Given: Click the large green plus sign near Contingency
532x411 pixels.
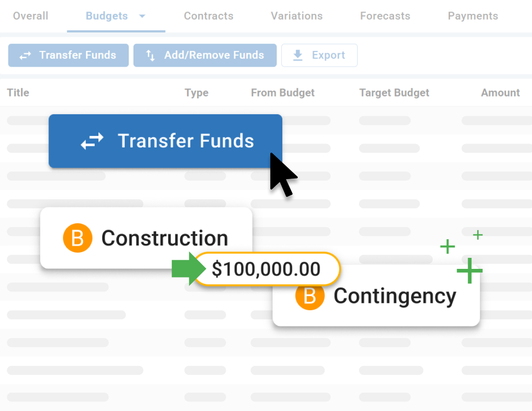Looking at the screenshot, I should [470, 270].
